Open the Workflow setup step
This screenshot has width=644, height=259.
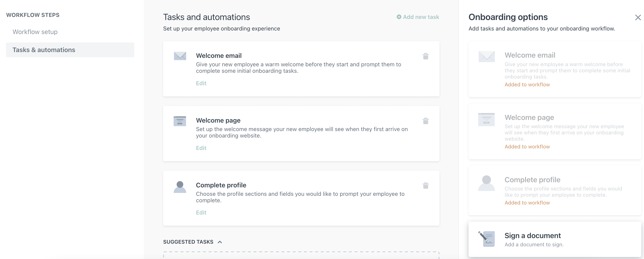[35, 32]
